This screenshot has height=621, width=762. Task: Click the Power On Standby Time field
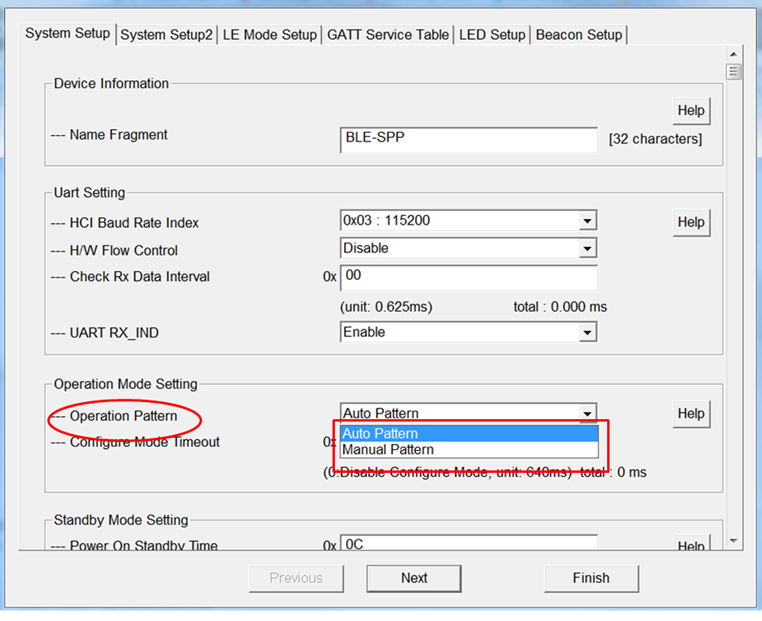click(468, 545)
